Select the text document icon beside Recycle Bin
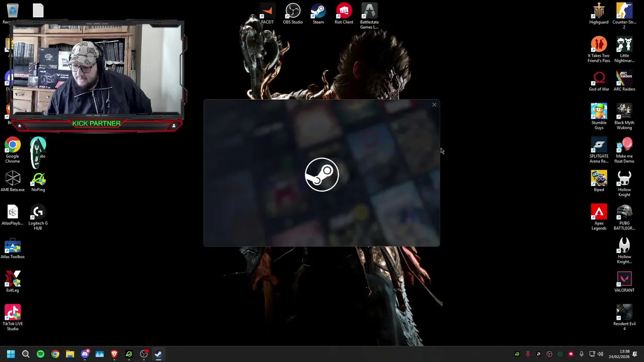Screen dimensions: 644x362 click(38, 10)
